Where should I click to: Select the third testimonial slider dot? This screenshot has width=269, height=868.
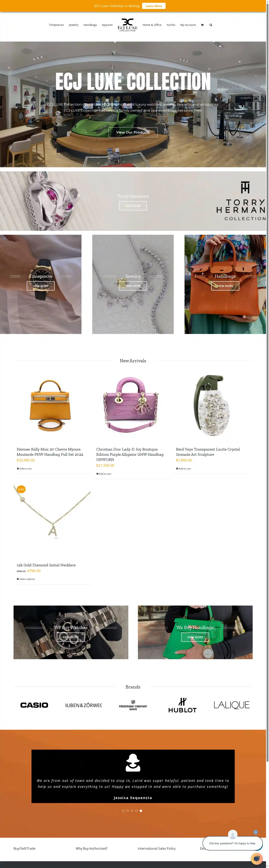[x=132, y=811]
